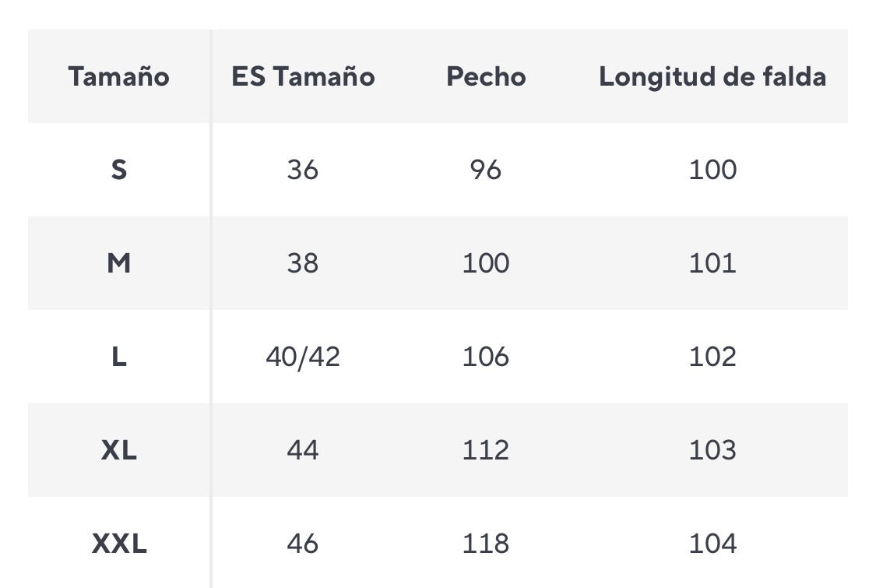Screen dimensions: 876x588
Task: Select ES size 44 cell
Action: coord(303,450)
